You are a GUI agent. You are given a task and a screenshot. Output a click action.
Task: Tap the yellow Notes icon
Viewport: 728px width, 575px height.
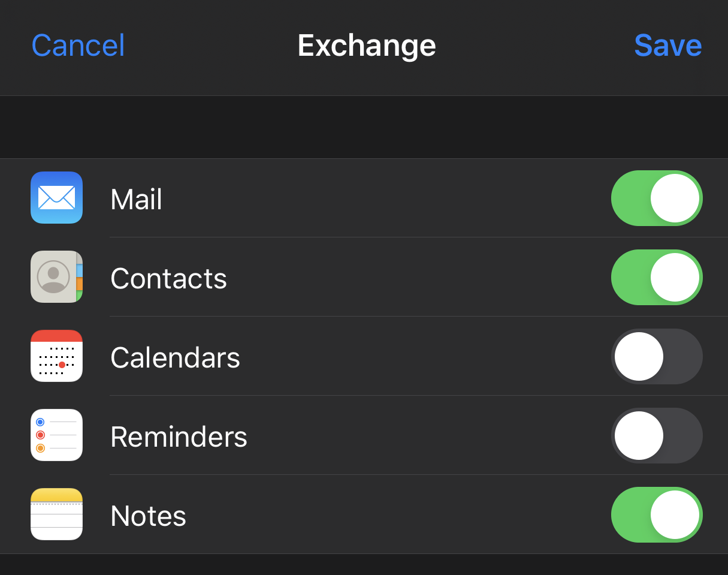56,514
